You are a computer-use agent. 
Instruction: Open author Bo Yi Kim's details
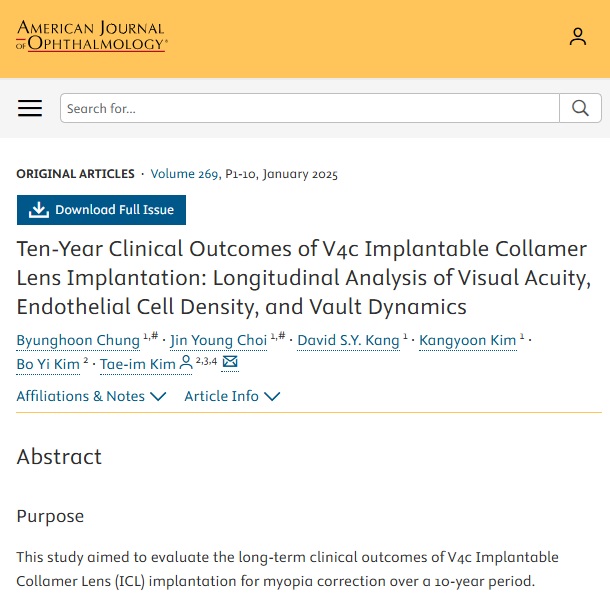(48, 364)
